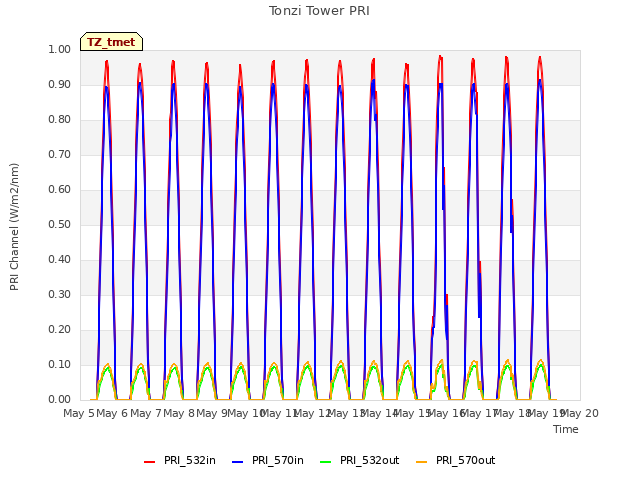Click the orange PRI_570out legend swatch
640x480 pixels.
coord(421,462)
